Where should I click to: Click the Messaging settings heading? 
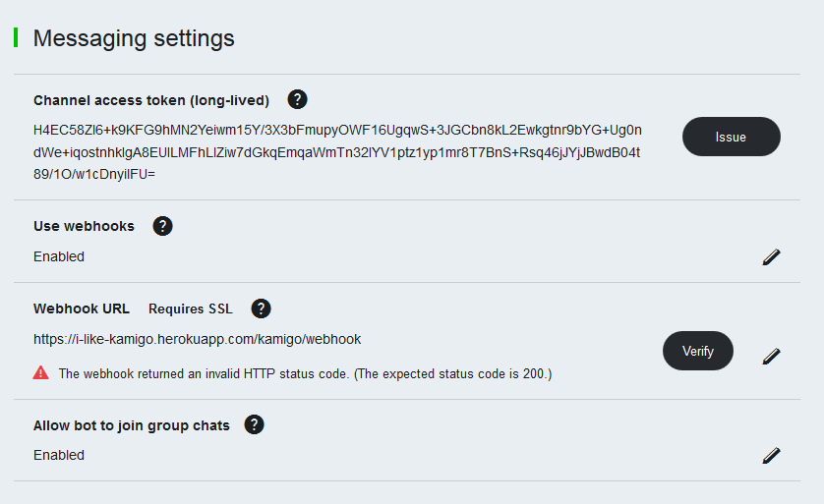point(134,38)
